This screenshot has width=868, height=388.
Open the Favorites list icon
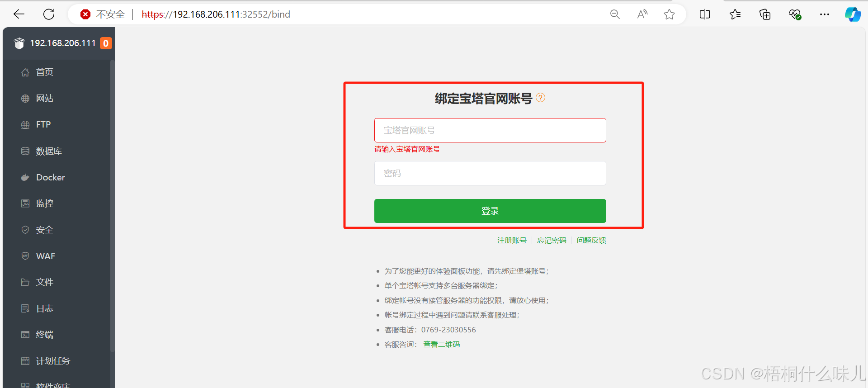coord(735,14)
